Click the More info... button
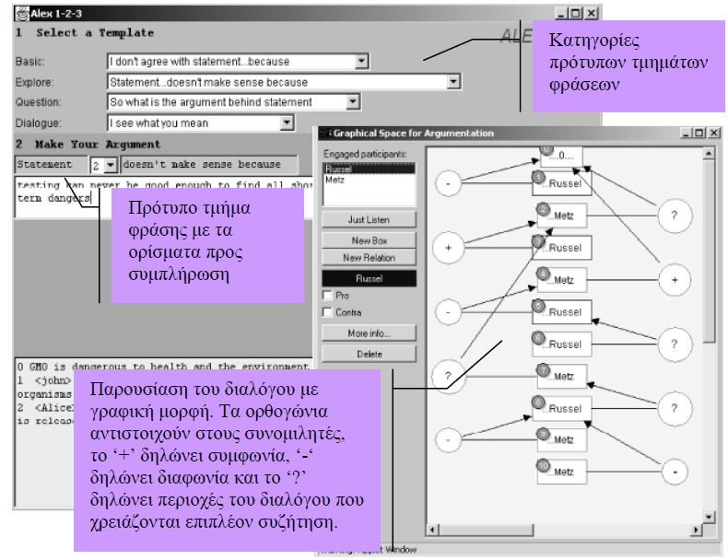 coord(370,333)
